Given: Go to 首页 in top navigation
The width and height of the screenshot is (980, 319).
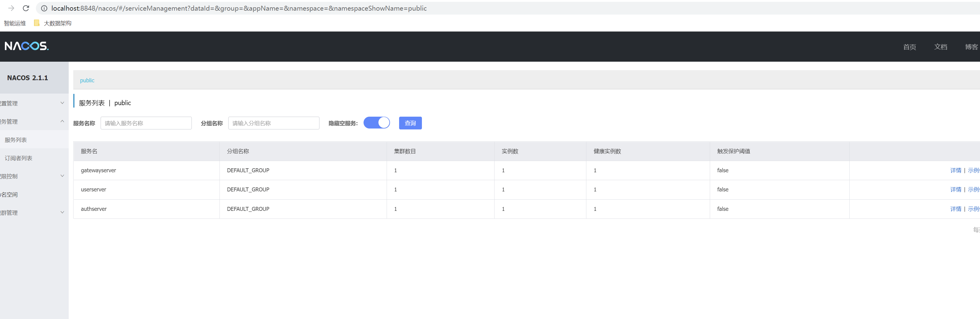Looking at the screenshot, I should pyautogui.click(x=909, y=47).
